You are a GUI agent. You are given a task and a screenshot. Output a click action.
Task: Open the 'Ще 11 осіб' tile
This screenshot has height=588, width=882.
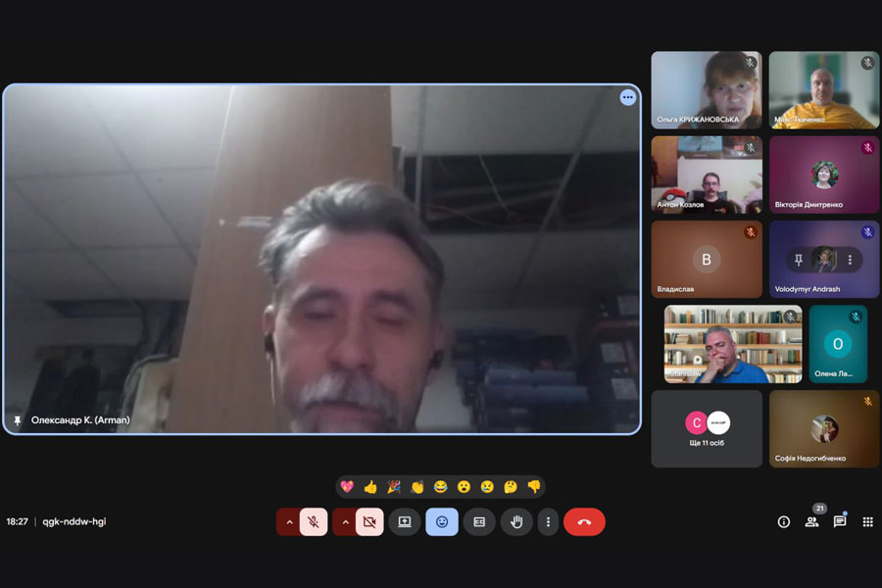click(707, 429)
